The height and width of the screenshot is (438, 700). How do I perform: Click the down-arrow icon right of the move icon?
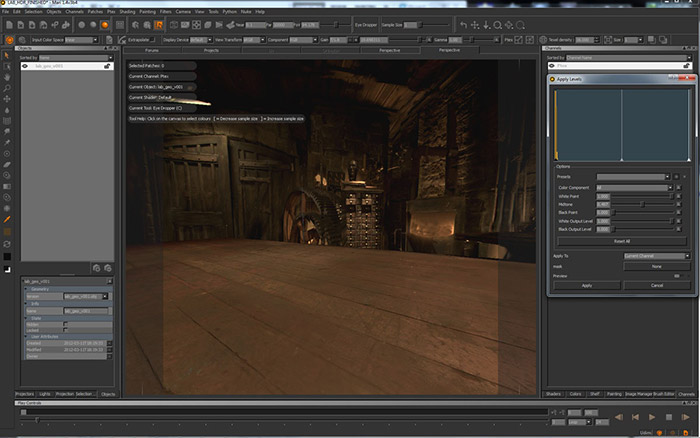(486, 25)
